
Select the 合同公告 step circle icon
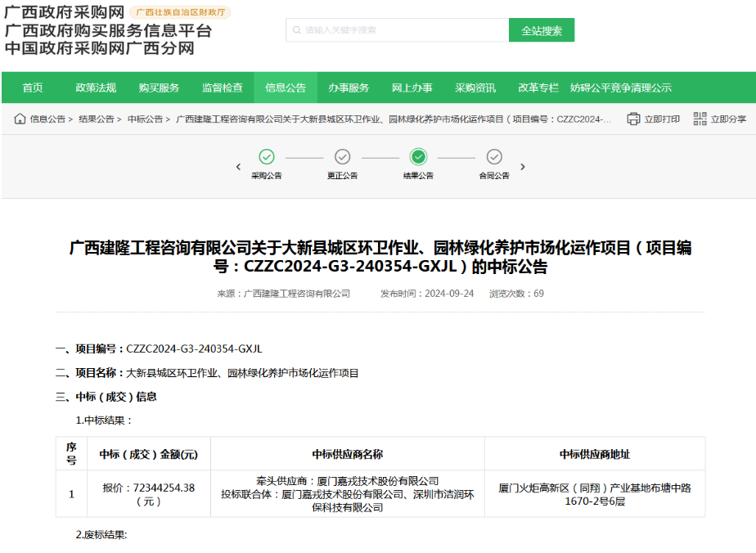pyautogui.click(x=494, y=157)
